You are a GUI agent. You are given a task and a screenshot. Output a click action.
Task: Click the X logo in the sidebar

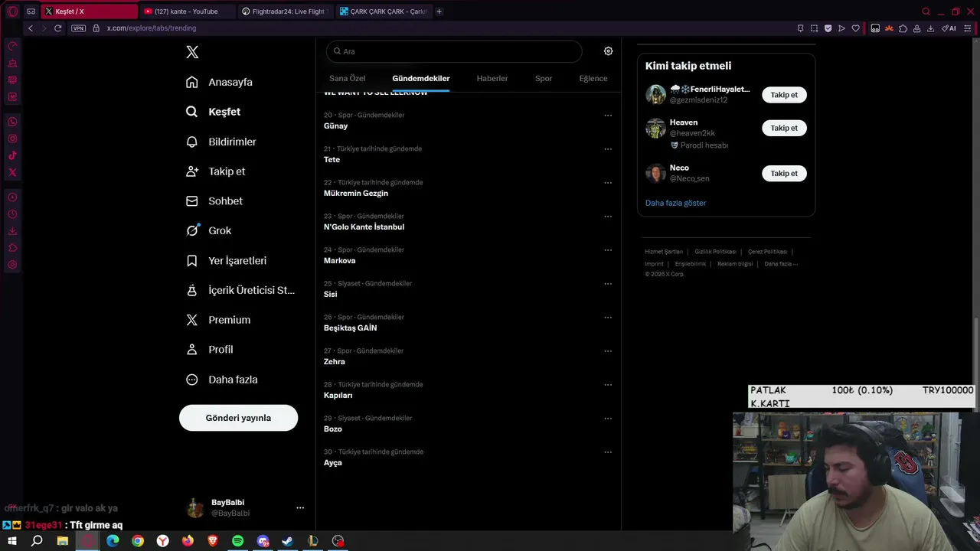click(192, 52)
